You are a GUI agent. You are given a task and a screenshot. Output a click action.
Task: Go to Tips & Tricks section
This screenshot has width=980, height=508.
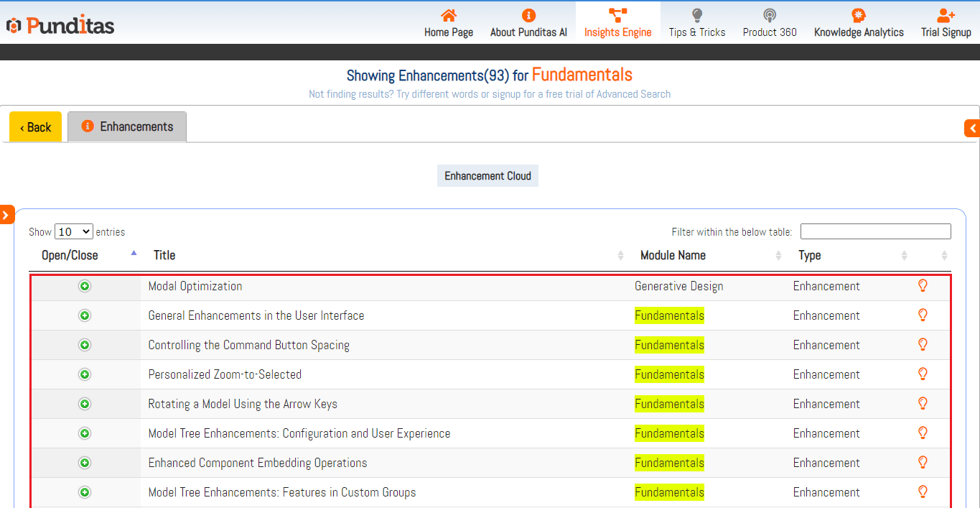[696, 23]
